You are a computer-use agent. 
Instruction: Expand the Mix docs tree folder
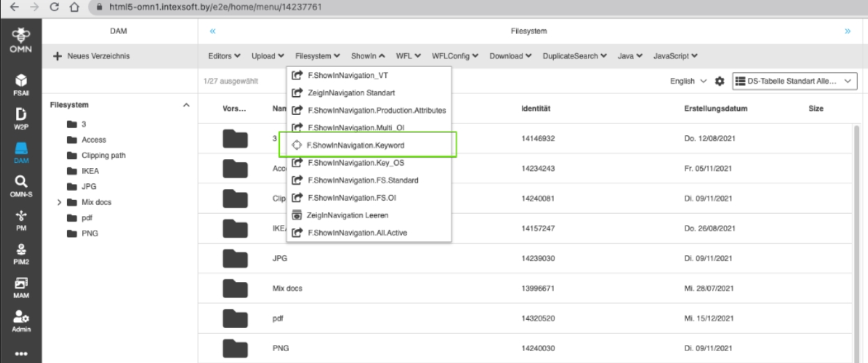point(60,202)
